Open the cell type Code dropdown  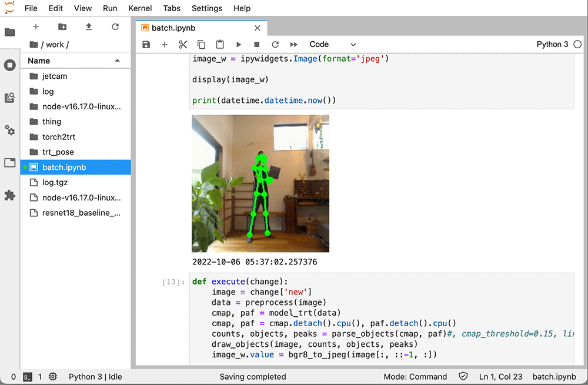[332, 44]
